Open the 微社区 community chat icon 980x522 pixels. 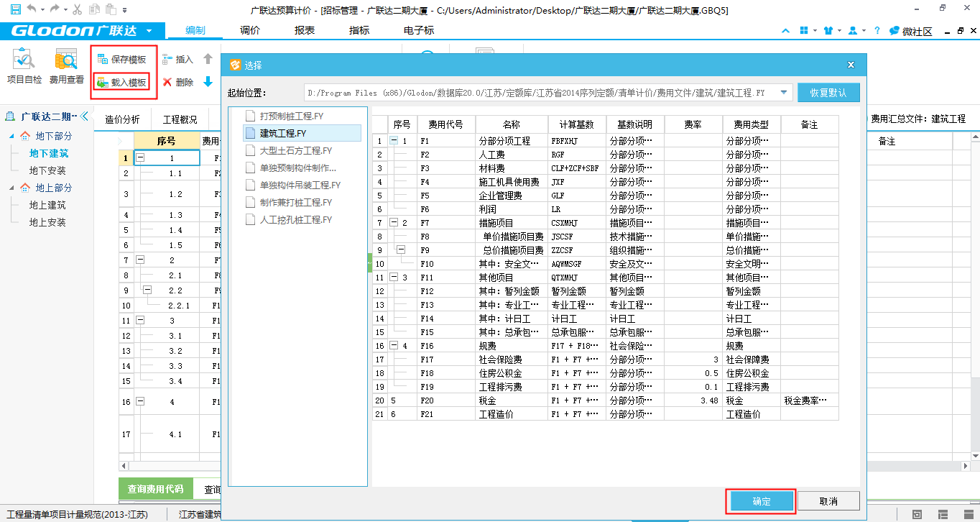(910, 31)
